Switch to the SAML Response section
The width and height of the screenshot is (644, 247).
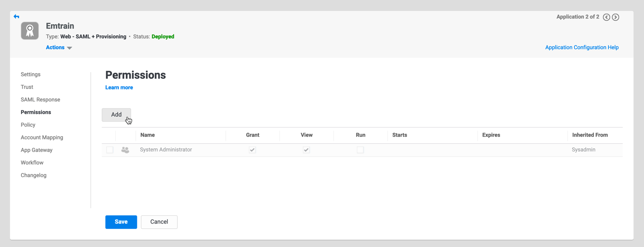tap(41, 100)
